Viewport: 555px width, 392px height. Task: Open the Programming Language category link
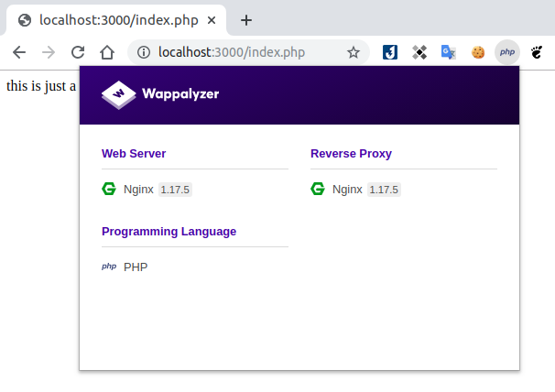click(169, 231)
